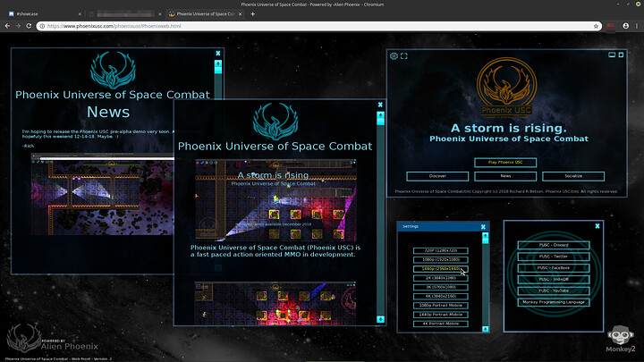
Task: Close the Settings window
Action: (483, 226)
